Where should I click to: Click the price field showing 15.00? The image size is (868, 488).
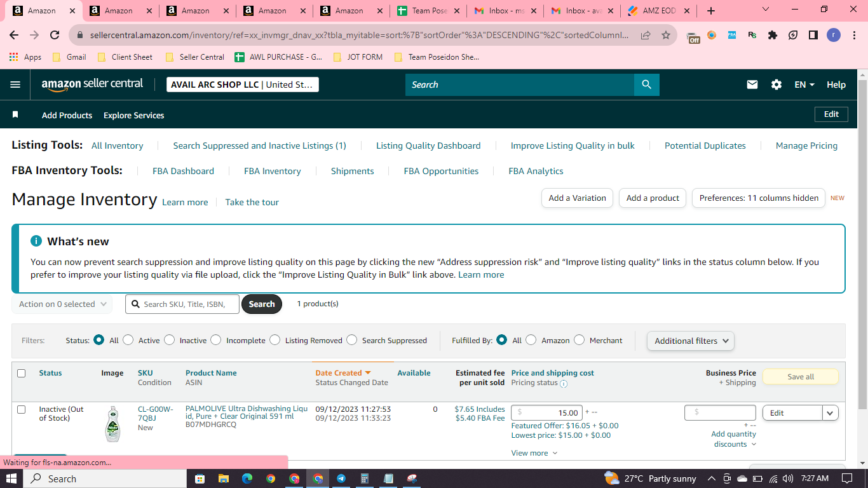[546, 413]
